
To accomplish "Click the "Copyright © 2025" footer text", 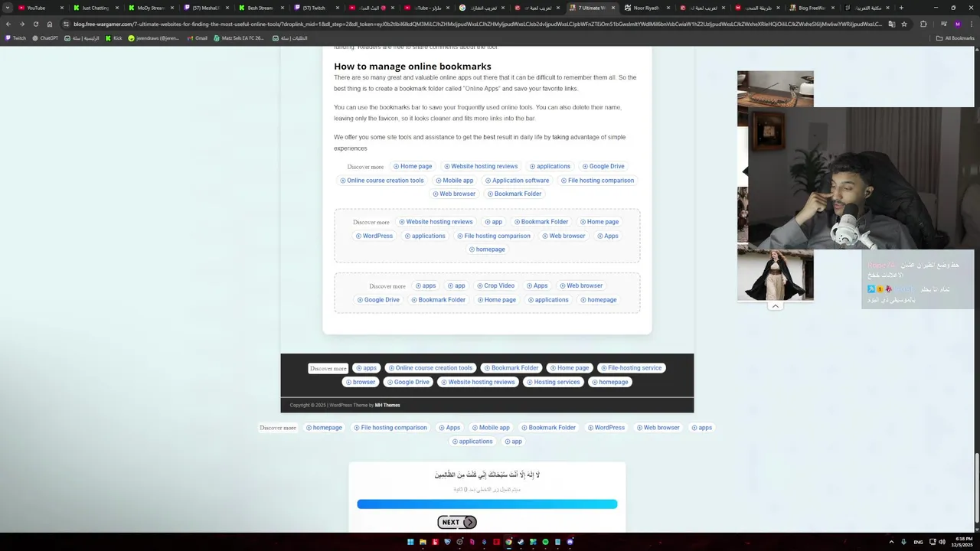I will [308, 406].
